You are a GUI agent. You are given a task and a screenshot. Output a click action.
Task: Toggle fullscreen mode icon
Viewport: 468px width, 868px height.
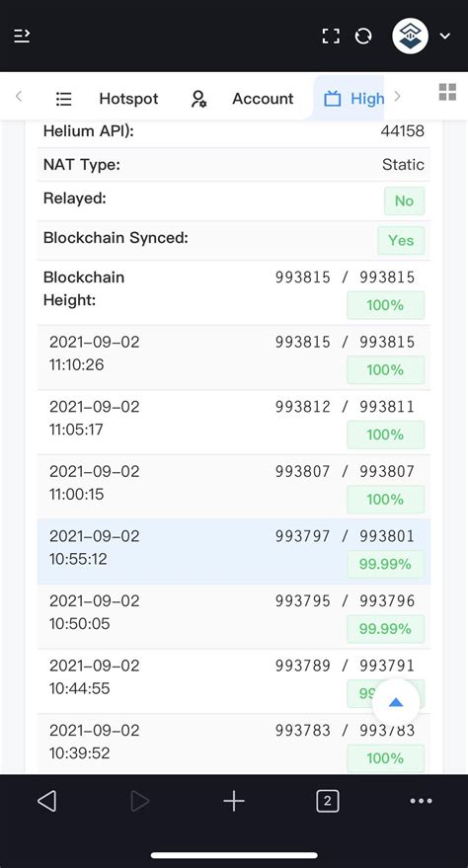click(331, 37)
